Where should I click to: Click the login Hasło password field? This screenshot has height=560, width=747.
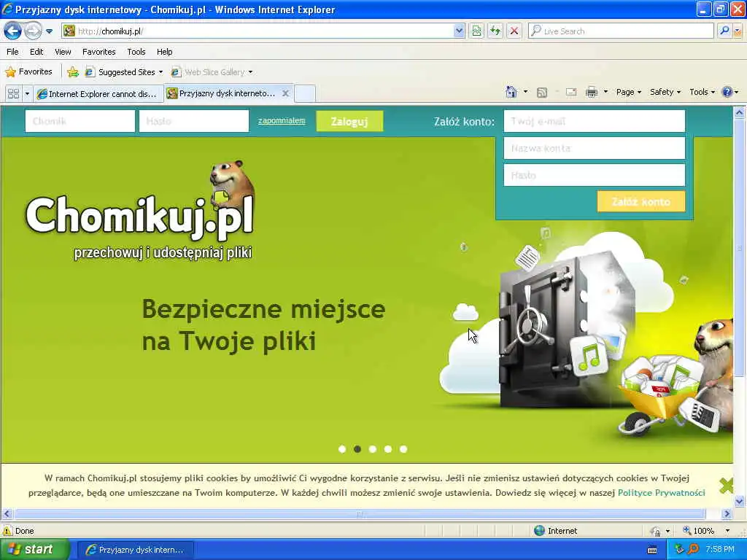tap(194, 121)
